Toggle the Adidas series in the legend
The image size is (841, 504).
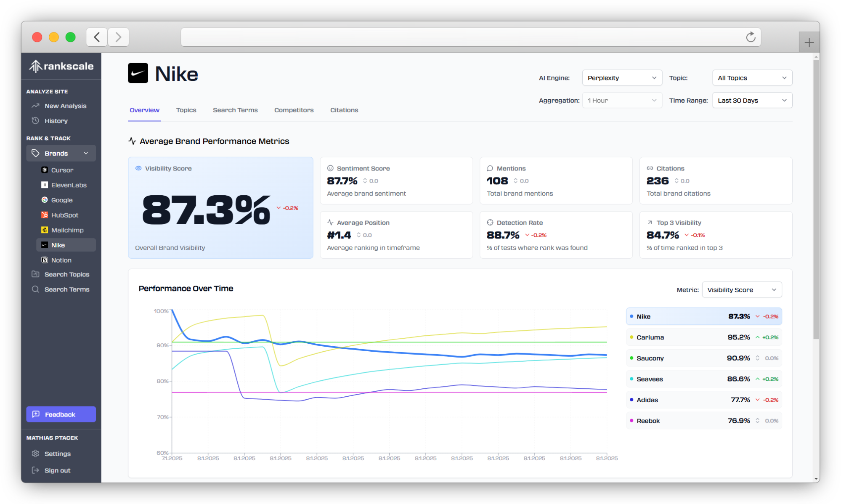coord(704,400)
